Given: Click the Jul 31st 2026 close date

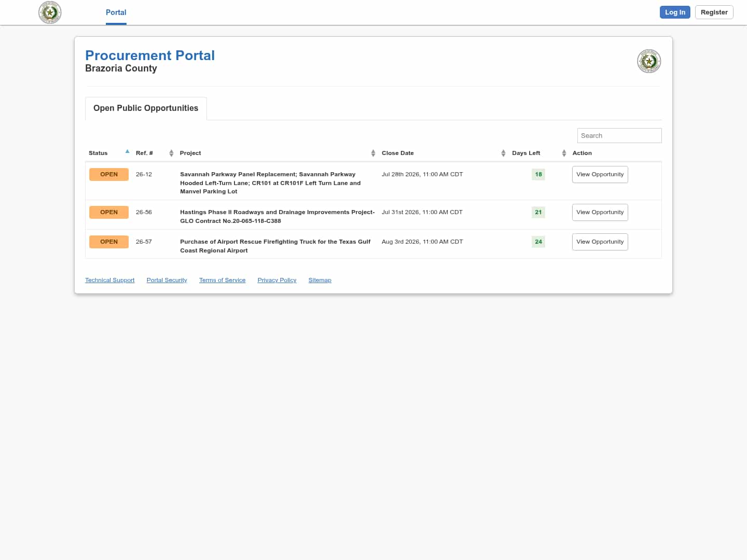Looking at the screenshot, I should (x=422, y=212).
